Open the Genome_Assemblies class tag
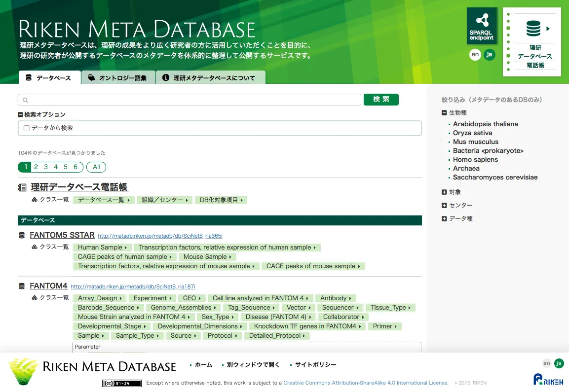This screenshot has height=392, width=569. [183, 308]
